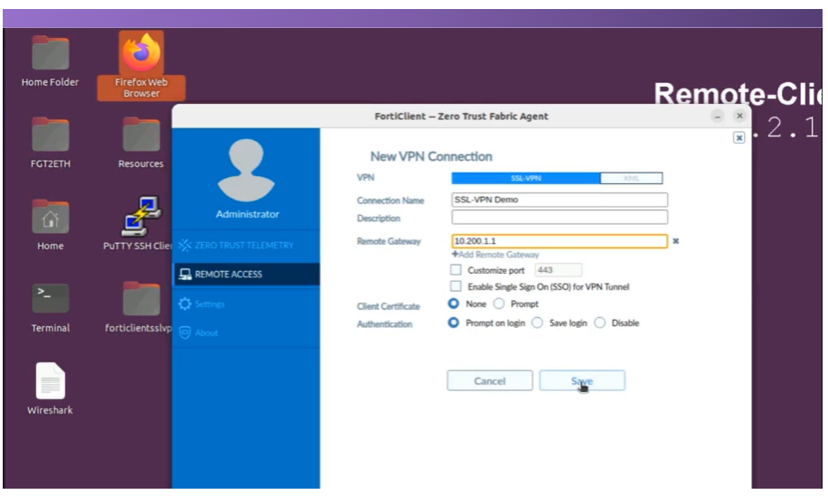Open the Home Folder desktop icon

pyautogui.click(x=50, y=61)
